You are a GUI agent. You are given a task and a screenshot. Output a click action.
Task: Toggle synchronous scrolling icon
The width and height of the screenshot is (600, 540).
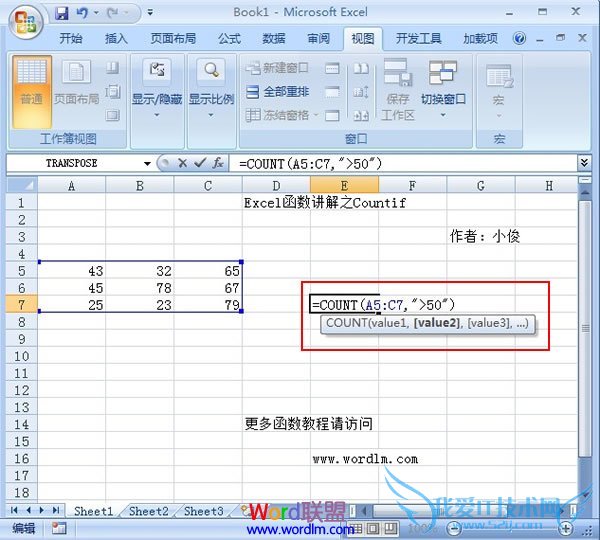coord(361,92)
